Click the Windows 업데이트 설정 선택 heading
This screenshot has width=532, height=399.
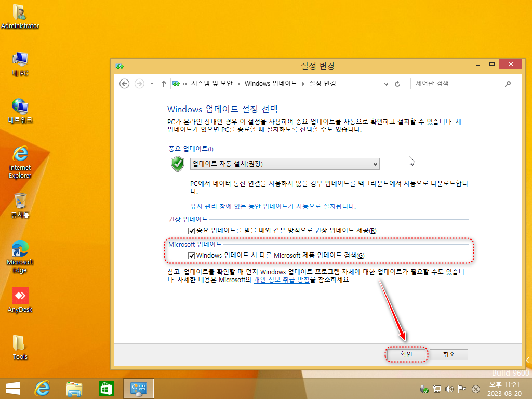[x=222, y=109]
